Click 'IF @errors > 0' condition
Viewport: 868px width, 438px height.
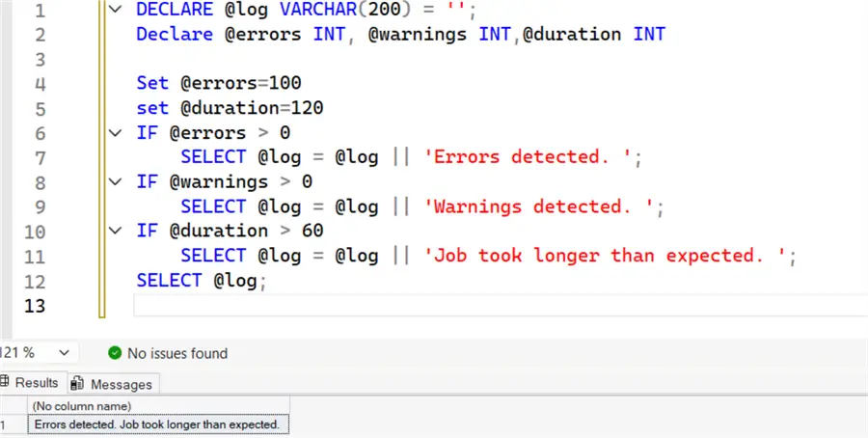tap(213, 133)
